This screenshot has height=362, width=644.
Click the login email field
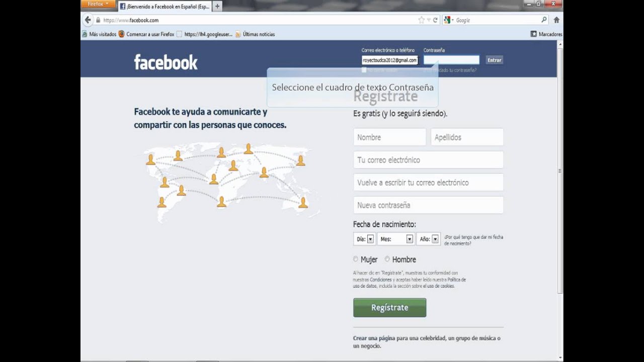pyautogui.click(x=390, y=60)
